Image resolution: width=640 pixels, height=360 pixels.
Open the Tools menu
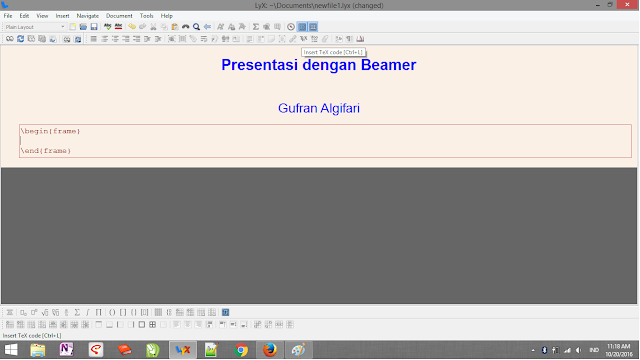click(x=147, y=16)
